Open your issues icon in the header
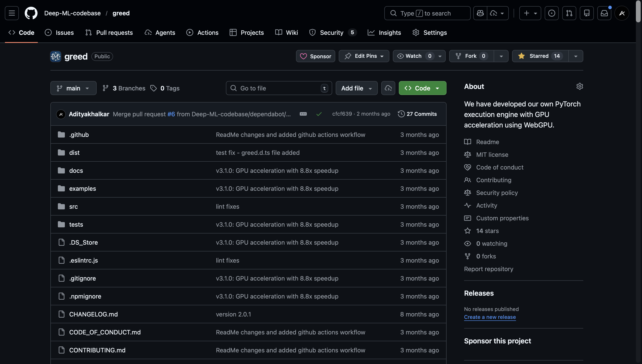This screenshot has width=642, height=364. click(552, 13)
